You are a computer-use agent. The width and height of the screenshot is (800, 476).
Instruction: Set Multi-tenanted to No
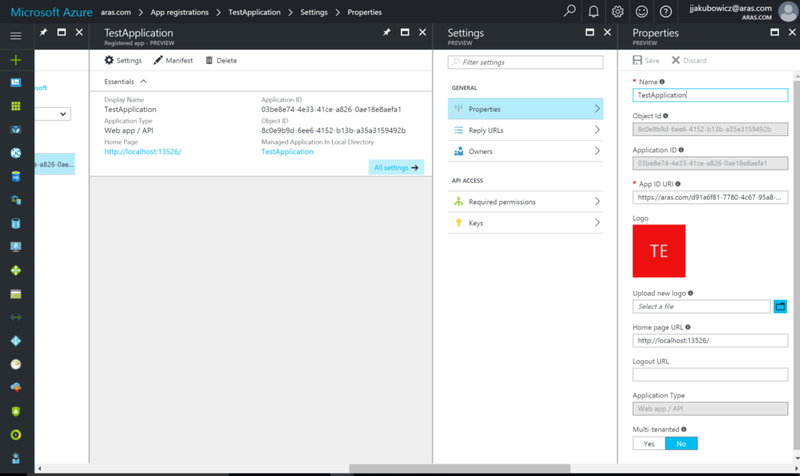coord(681,443)
